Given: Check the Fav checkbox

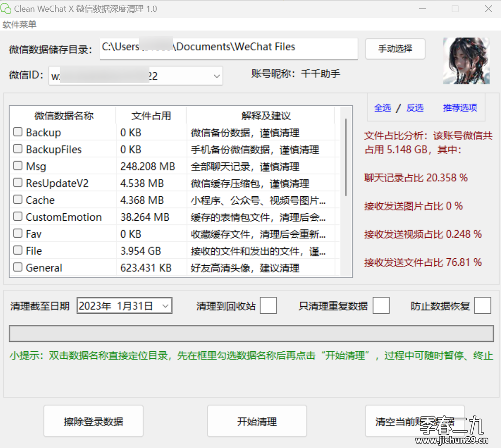Looking at the screenshot, I should (18, 233).
